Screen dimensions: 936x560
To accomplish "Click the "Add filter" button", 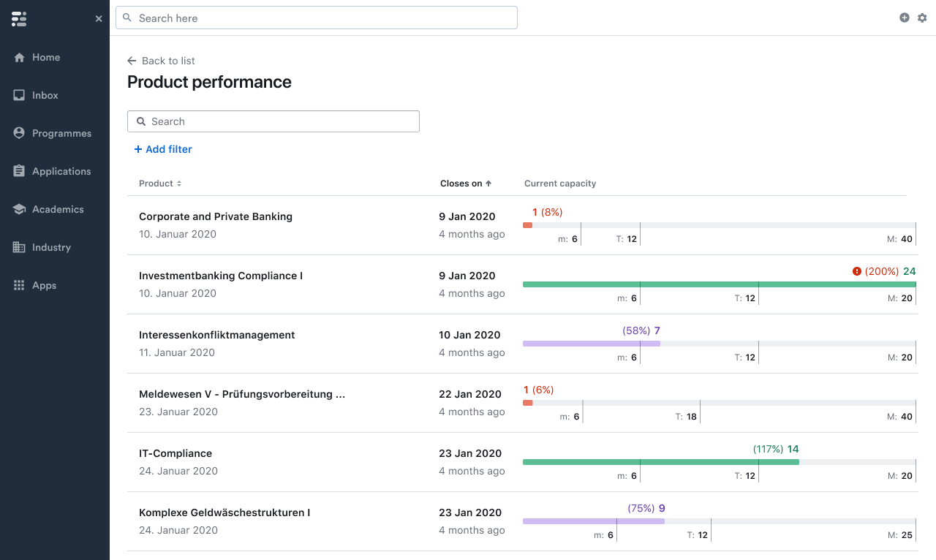I will pyautogui.click(x=163, y=149).
